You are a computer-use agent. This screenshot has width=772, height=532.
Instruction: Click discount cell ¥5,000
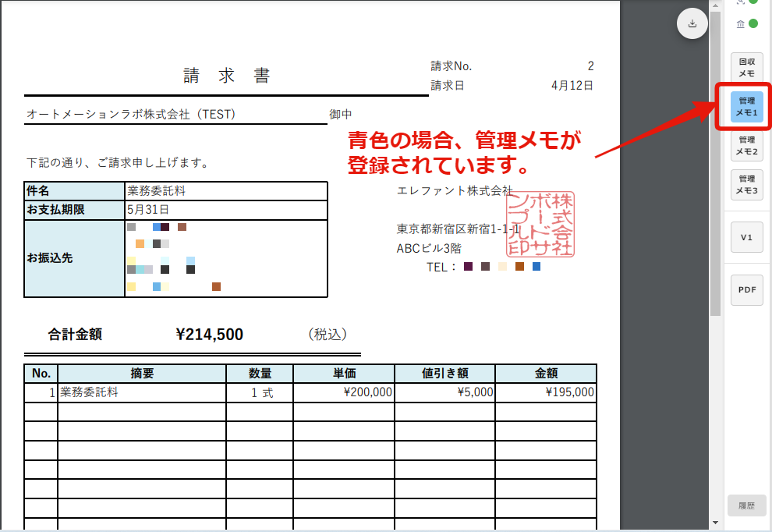point(445,392)
